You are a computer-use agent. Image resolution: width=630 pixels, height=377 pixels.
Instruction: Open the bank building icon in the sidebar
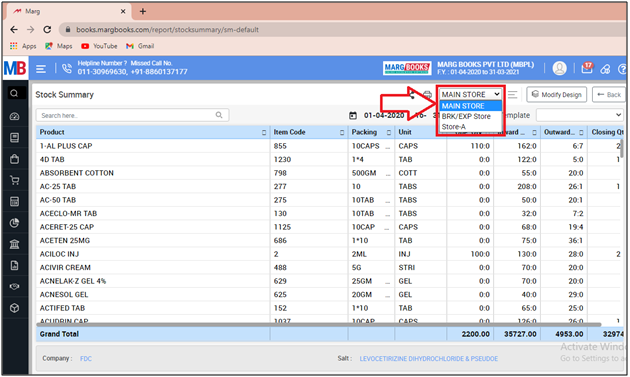14,244
